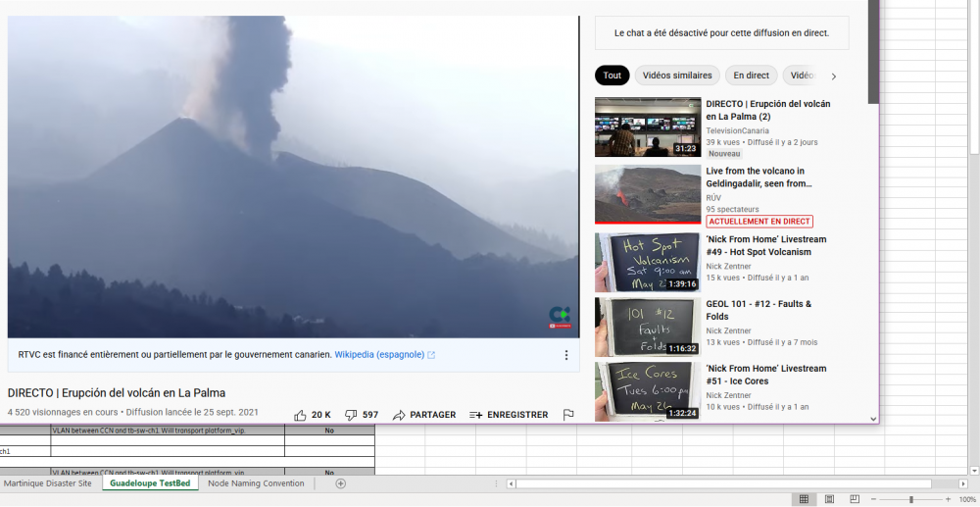Switch to Page Break Preview icon
Viewport: 980px width, 507px height.
click(855, 499)
